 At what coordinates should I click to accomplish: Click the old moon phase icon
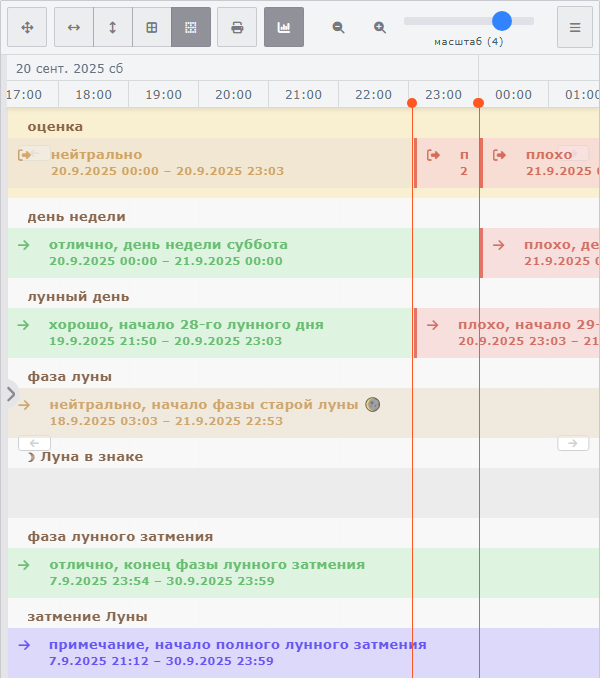pos(372,405)
